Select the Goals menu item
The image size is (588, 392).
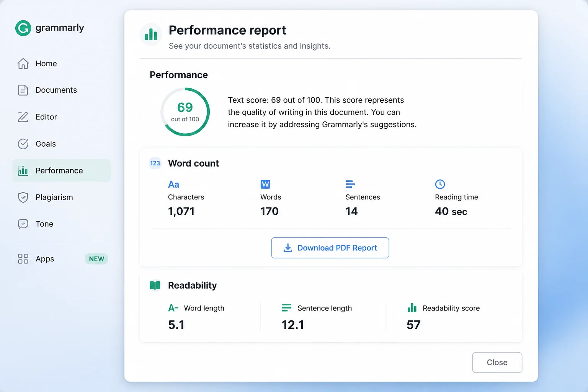[x=62, y=144]
